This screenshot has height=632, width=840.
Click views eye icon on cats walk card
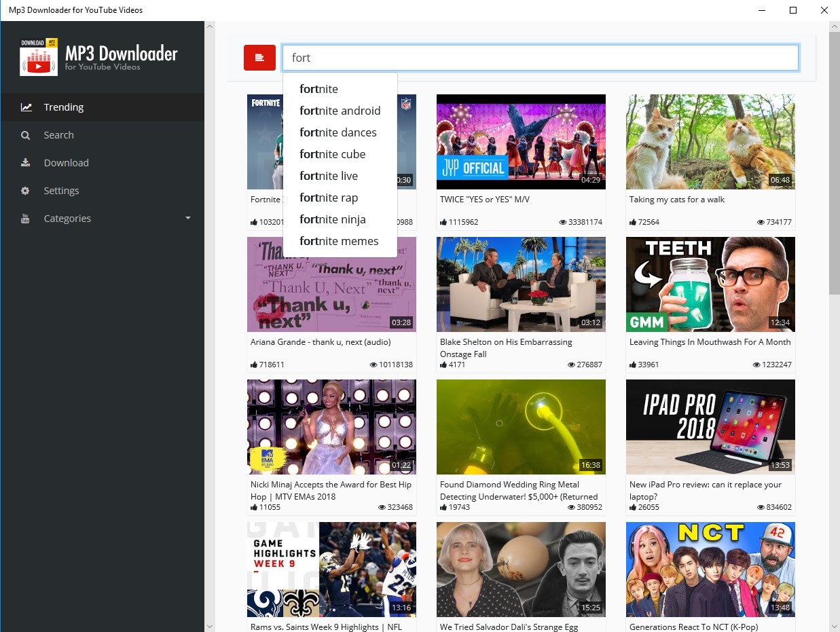point(761,222)
